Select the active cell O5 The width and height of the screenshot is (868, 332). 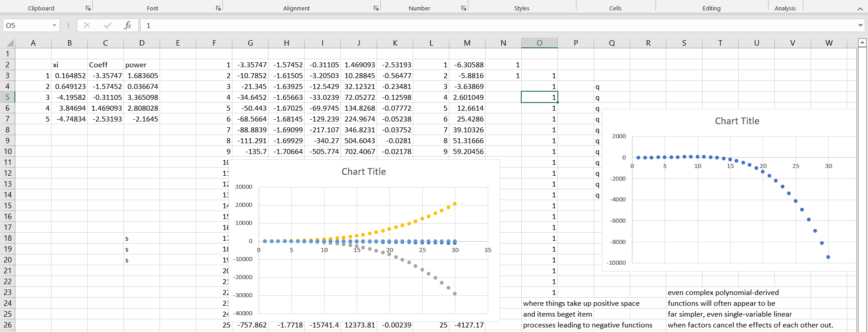[x=539, y=97]
